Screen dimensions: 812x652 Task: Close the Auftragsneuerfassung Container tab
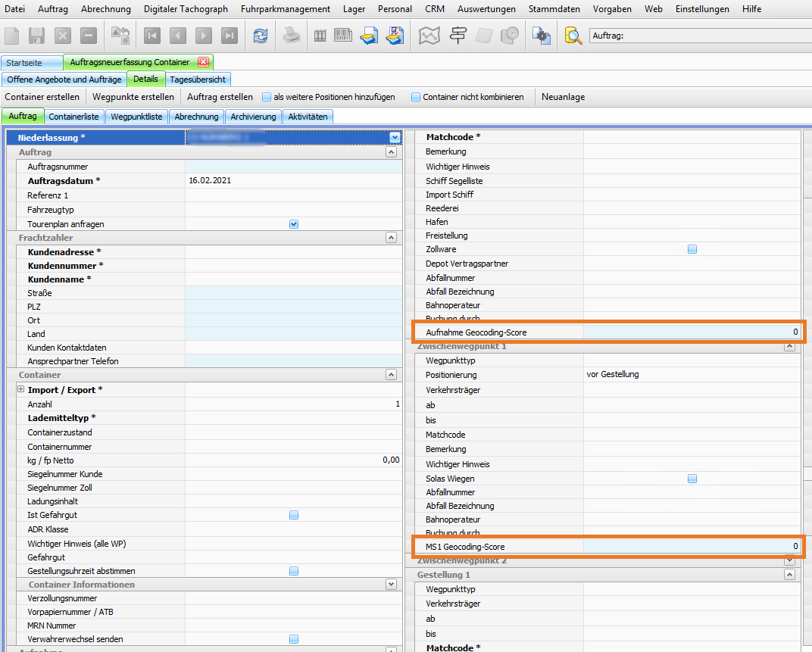(x=203, y=62)
